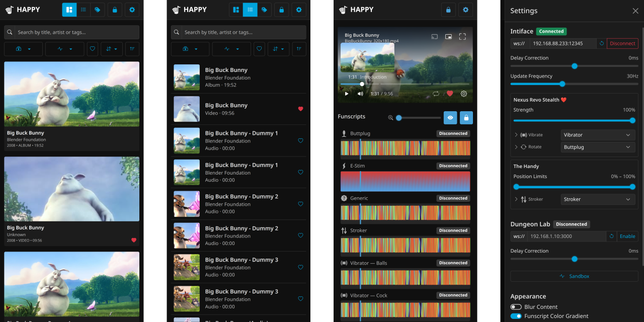Open settings gear in the grid-view library header
The width and height of the screenshot is (644, 322).
point(132,10)
